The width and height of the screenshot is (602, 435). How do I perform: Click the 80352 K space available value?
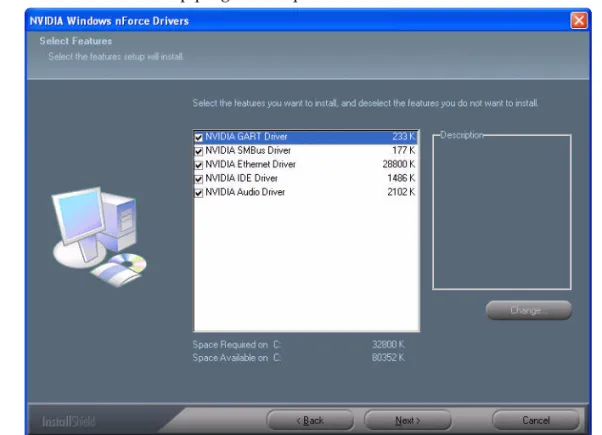tap(388, 358)
